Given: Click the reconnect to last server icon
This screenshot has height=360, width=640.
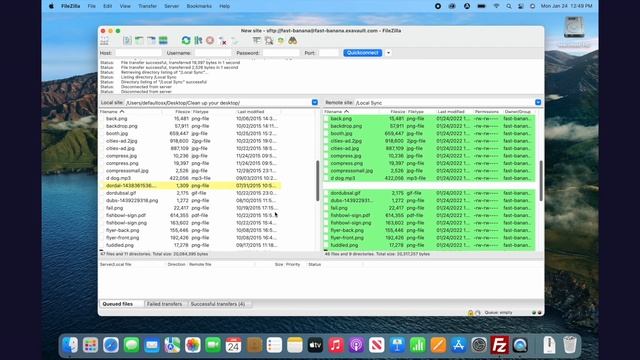Looking at the screenshot, I should 234,40.
